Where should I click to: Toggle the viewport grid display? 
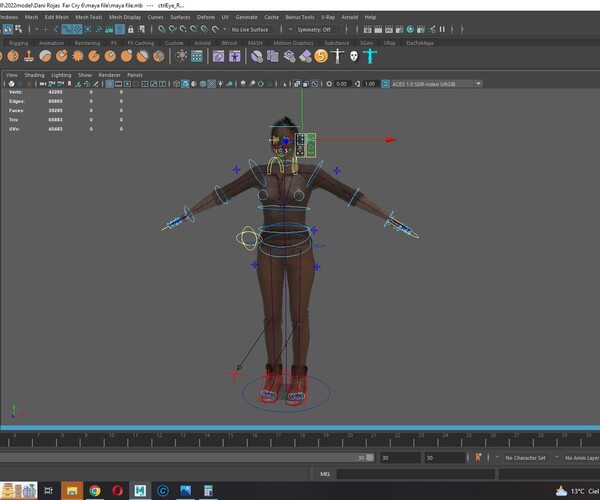(x=109, y=84)
